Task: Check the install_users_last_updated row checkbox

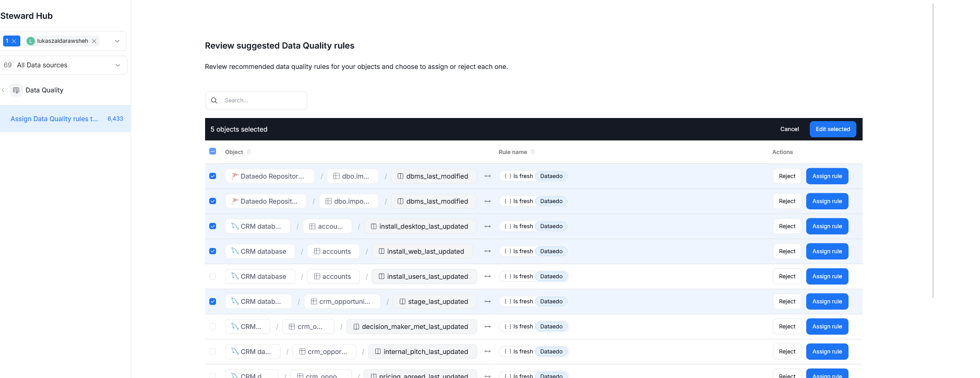Action: [x=212, y=277]
